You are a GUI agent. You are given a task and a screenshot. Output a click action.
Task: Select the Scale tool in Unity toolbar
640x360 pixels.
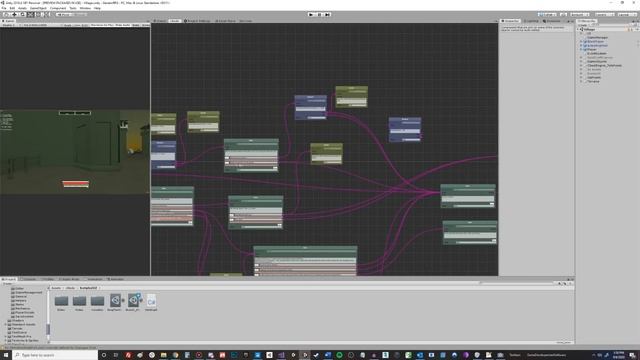(31, 14)
